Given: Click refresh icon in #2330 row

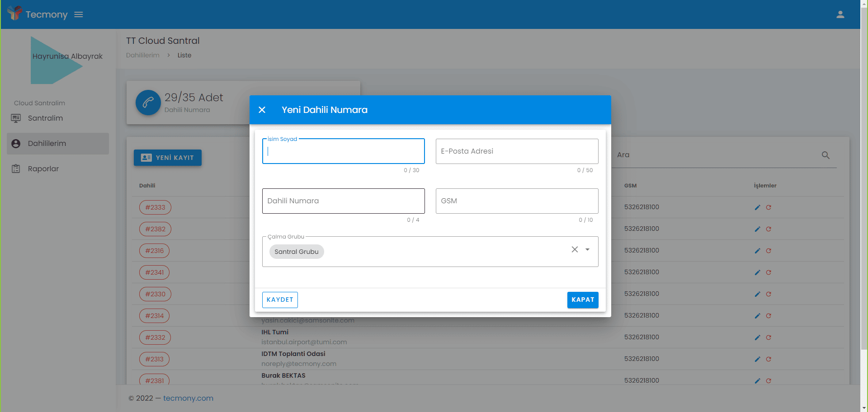Looking at the screenshot, I should 768,294.
